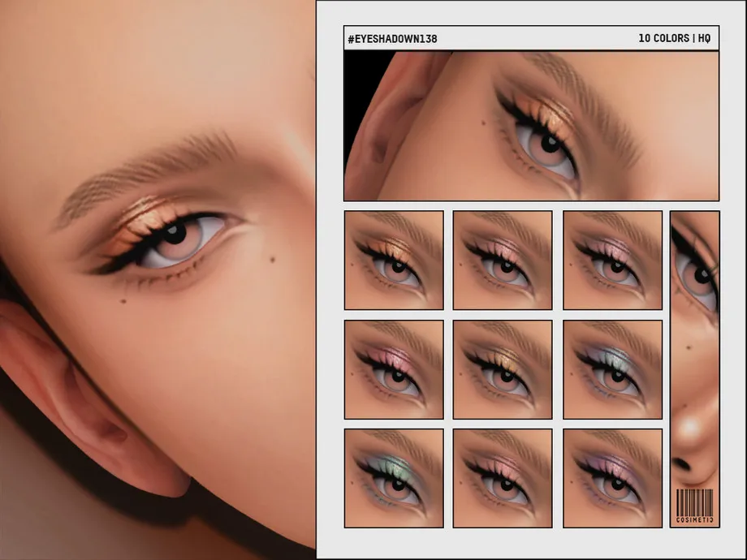Pick the lilac swatch ending the top row
Image resolution: width=747 pixels, height=560 pixels.
(612, 260)
